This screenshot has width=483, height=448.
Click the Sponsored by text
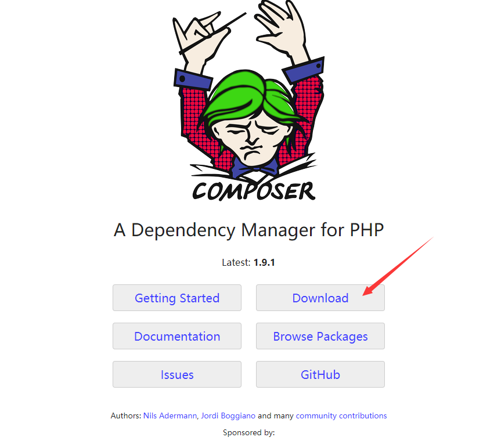coord(248,432)
